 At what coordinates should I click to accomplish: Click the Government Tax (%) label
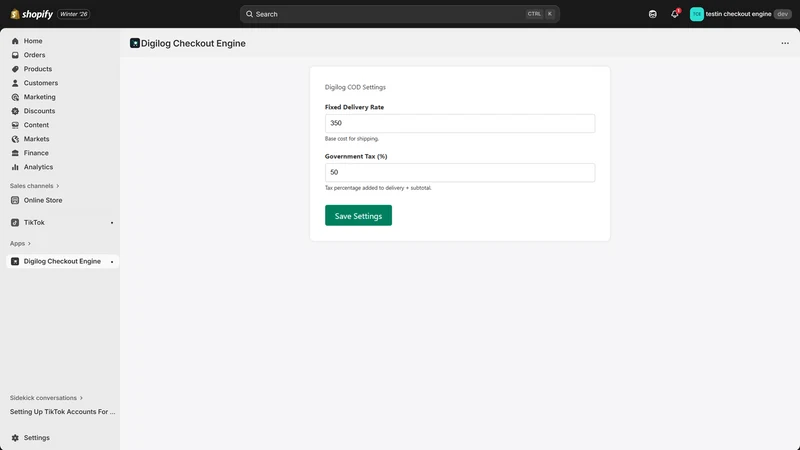(356, 157)
